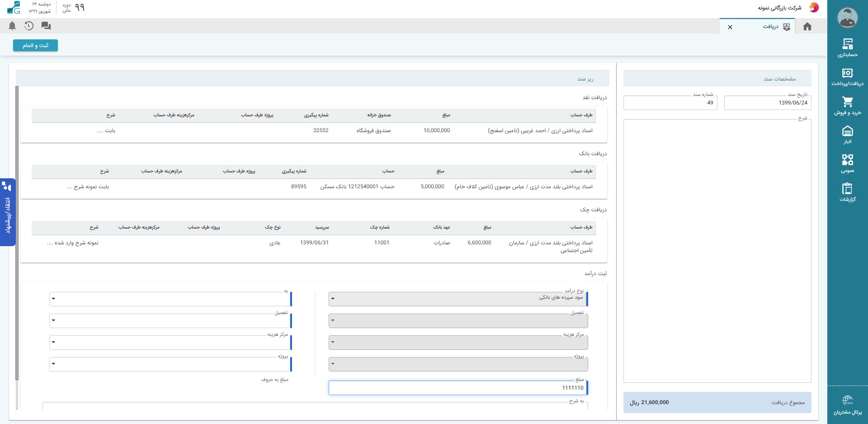Open انبار warehouse module
Image resolution: width=868 pixels, height=424 pixels.
848,135
